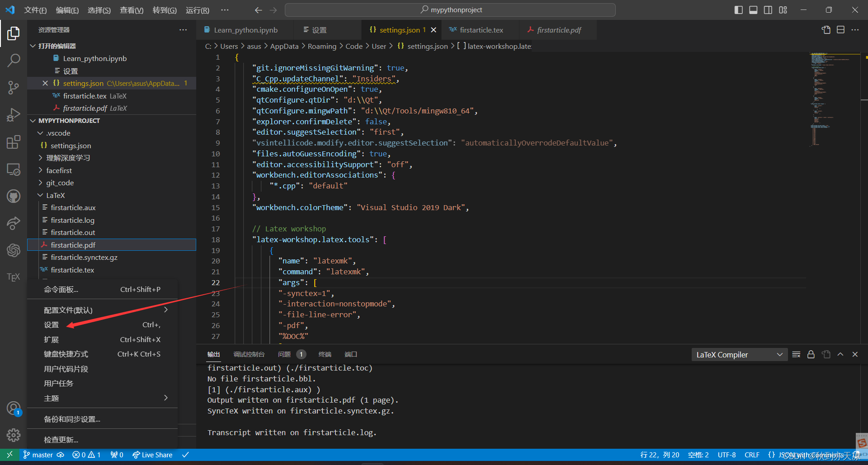Toggle secondary side bar visibility
The image size is (868, 465).
point(768,10)
